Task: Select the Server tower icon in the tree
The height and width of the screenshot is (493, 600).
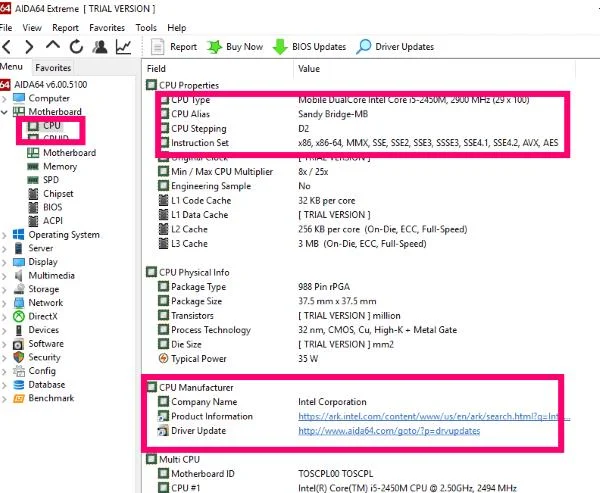Action: [18, 248]
